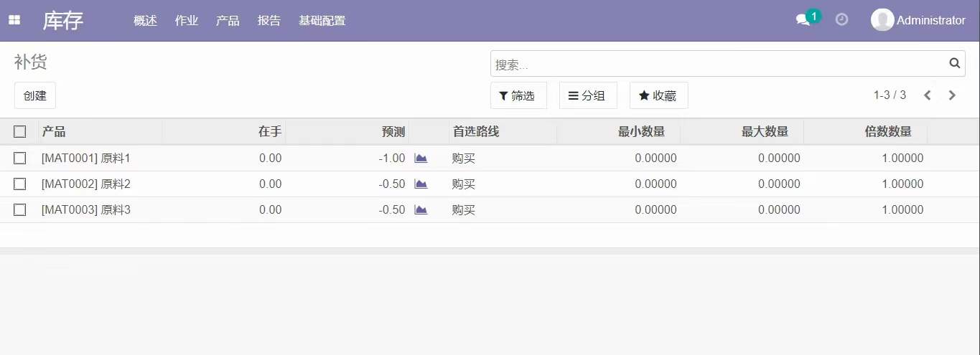Check the box for [MAT0001] 原料1

[x=20, y=158]
